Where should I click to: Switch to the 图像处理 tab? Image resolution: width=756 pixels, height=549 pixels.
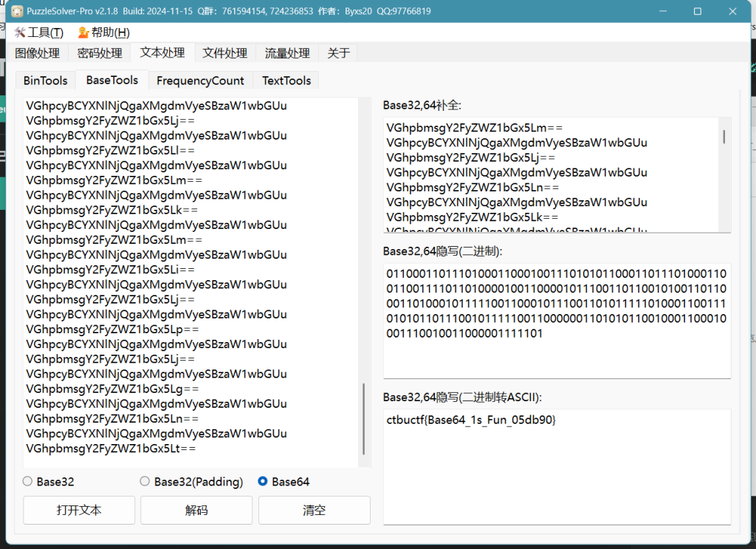[x=37, y=53]
